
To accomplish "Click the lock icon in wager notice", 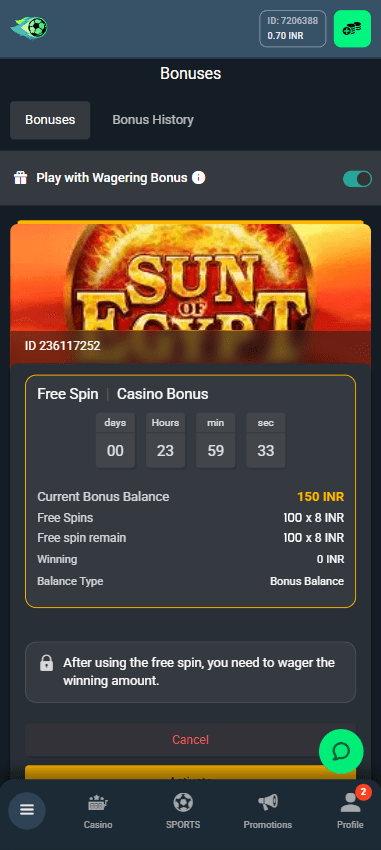I will point(47,662).
